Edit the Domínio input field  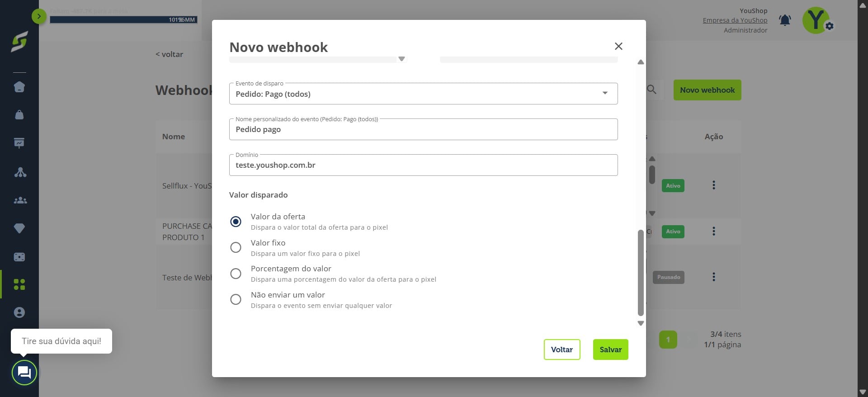pos(423,165)
